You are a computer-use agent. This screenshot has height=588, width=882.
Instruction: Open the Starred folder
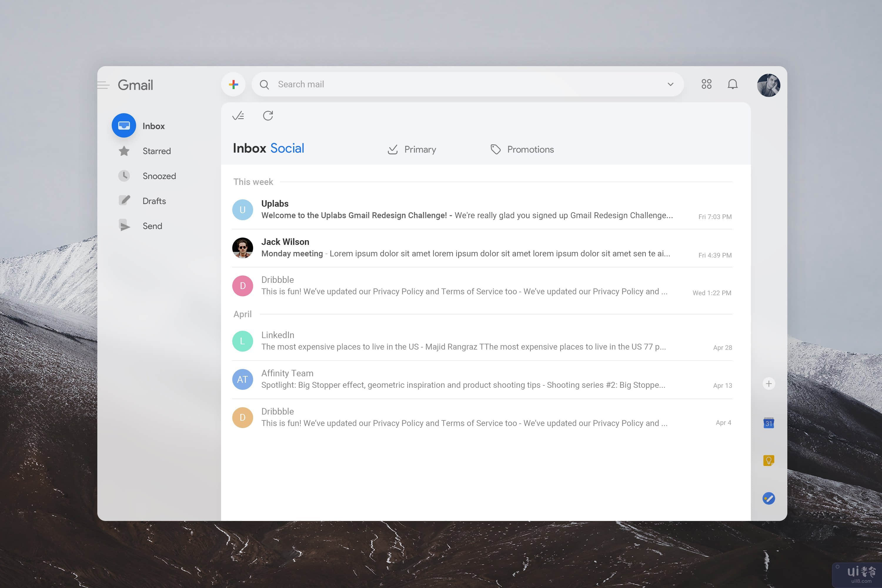tap(156, 151)
